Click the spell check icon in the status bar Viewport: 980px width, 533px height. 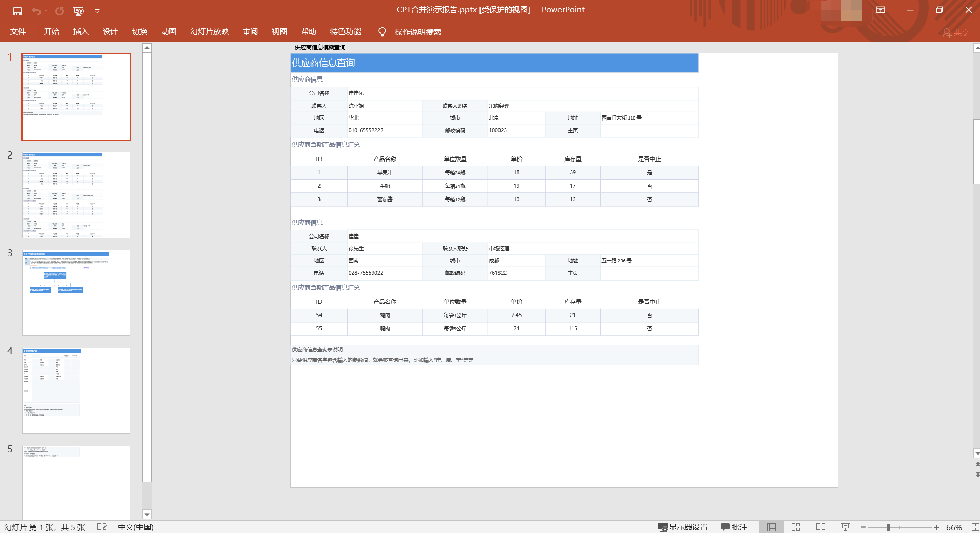click(x=102, y=527)
